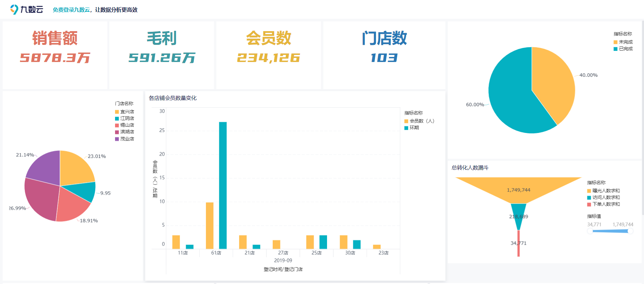Screen dimensions: 644x284
Task: Click the 门店数 103 card
Action: (384, 55)
